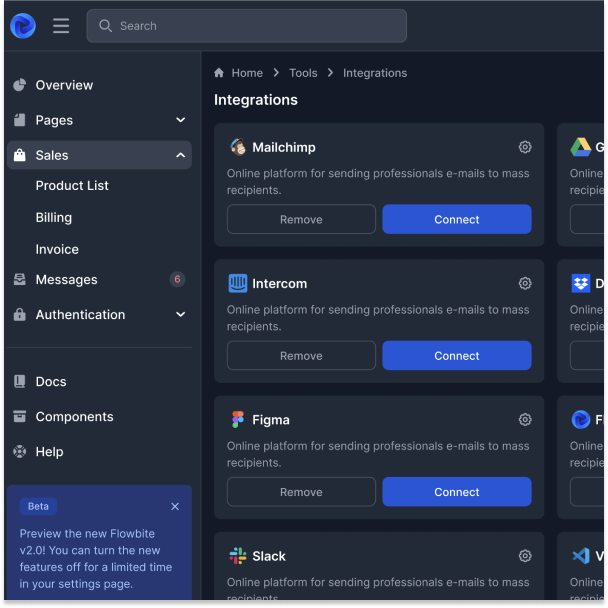The height and width of the screenshot is (608, 608).
Task: Open the Help sidebar link
Action: 99,452
